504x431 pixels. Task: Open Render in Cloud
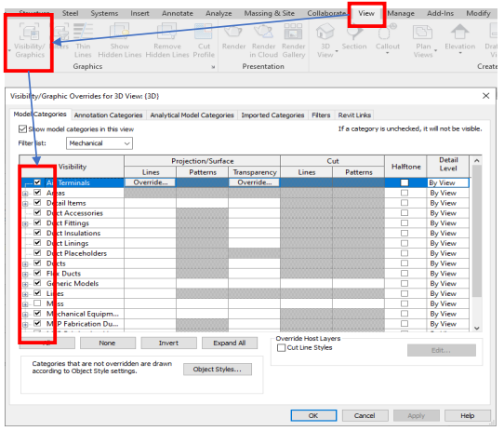(263, 41)
